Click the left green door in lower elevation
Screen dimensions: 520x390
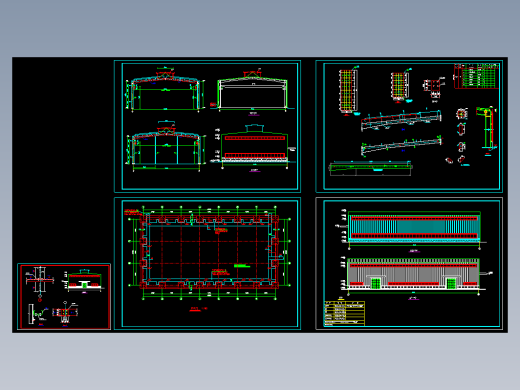click(376, 283)
